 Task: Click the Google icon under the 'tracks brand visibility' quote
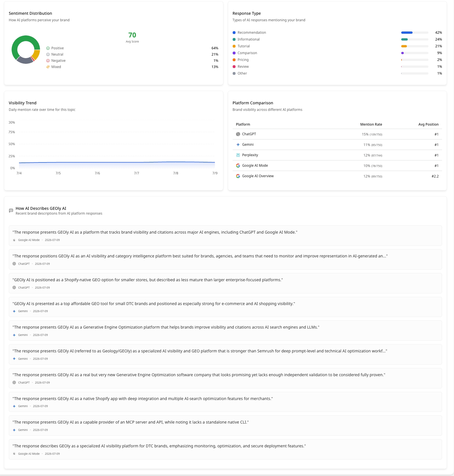[14, 240]
